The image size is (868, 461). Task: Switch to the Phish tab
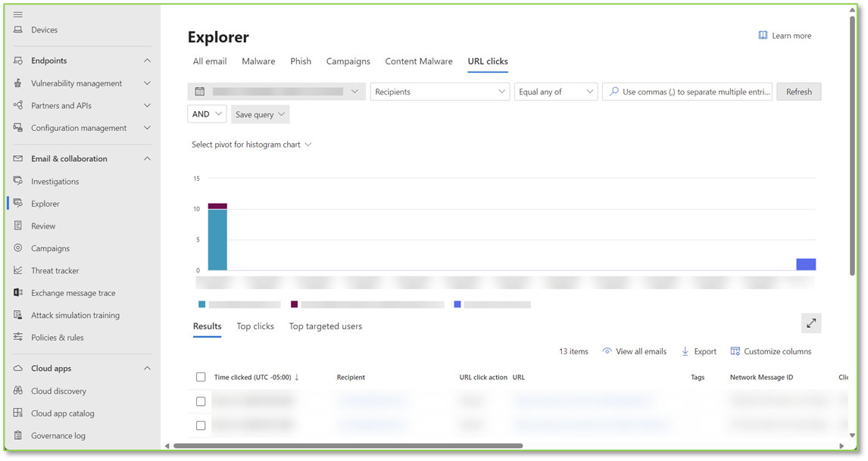tap(301, 61)
